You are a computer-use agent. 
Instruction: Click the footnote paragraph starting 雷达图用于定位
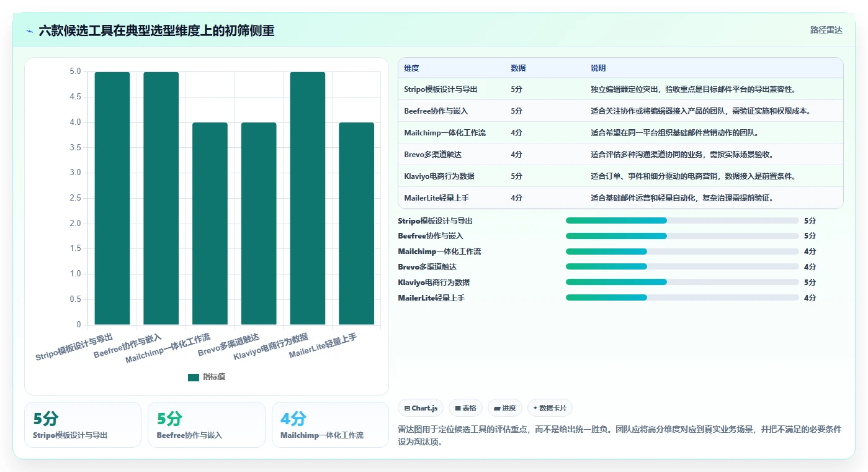pos(619,435)
